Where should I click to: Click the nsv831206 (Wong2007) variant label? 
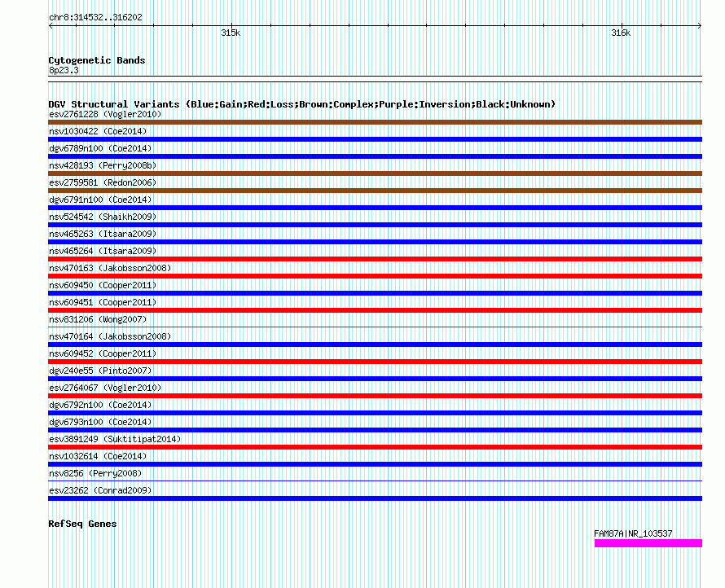point(98,319)
